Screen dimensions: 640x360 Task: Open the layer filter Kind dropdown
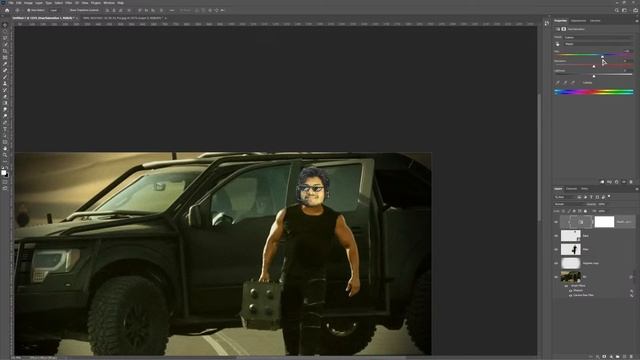pyautogui.click(x=564, y=197)
